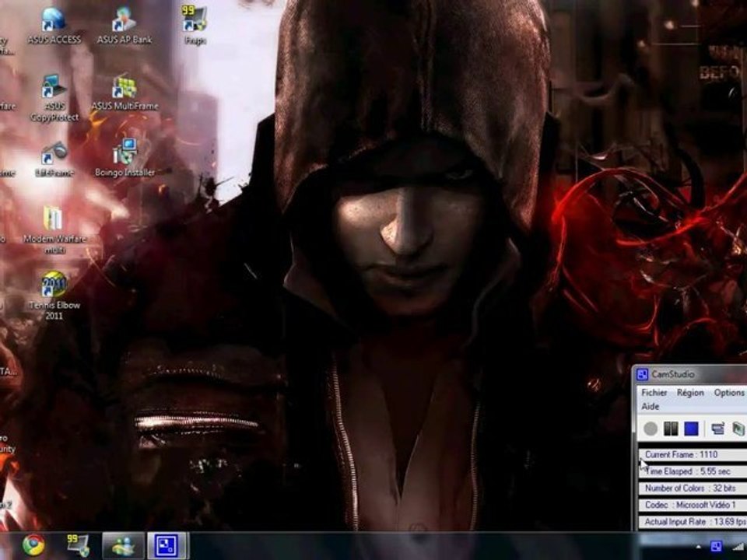Select the Modern Warfare multi folder icon
Screen dimensions: 747x560
pyautogui.click(x=54, y=230)
